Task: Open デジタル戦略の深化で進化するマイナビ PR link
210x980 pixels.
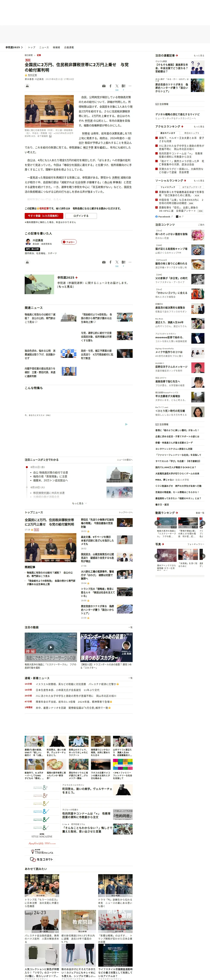Action: tap(177, 114)
